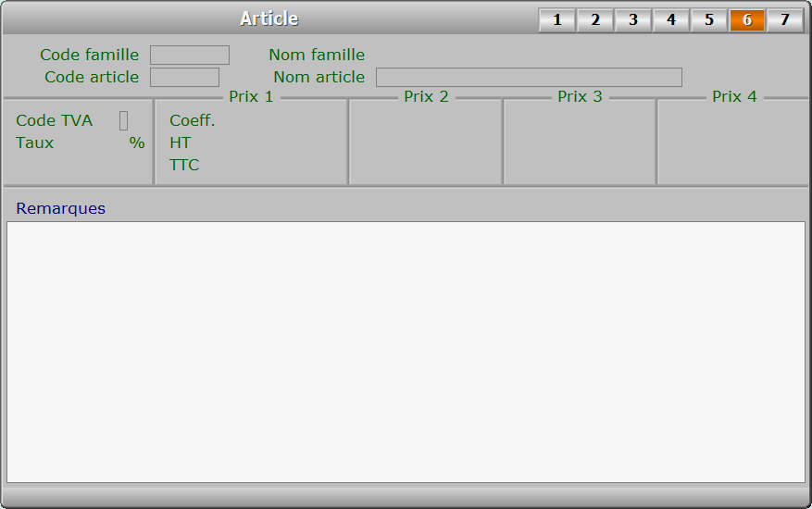
Task: Click the Prix 4 group header
Action: point(734,97)
